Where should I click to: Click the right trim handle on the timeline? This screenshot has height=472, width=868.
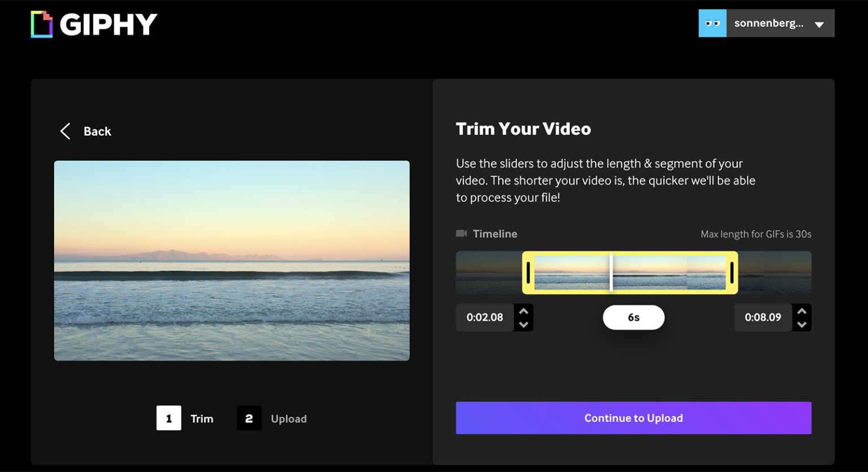pyautogui.click(x=731, y=273)
